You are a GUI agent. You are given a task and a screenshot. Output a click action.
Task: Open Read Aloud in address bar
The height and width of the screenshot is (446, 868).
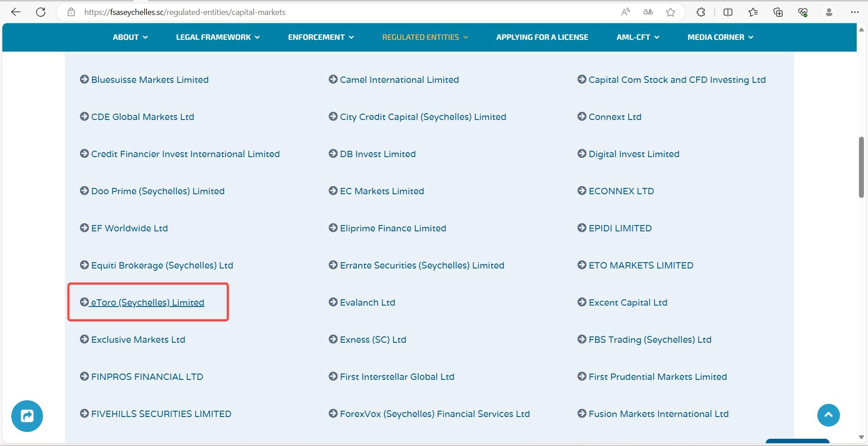pos(626,12)
